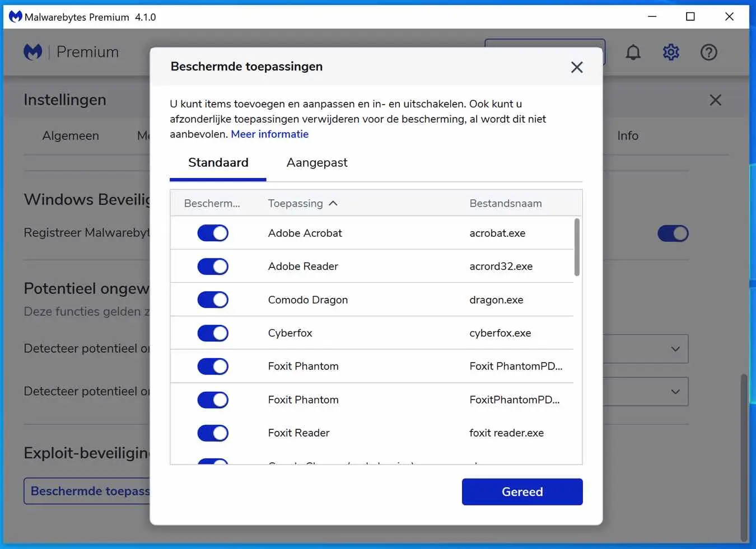Disable Foxit Reader protection toggle

(x=213, y=433)
